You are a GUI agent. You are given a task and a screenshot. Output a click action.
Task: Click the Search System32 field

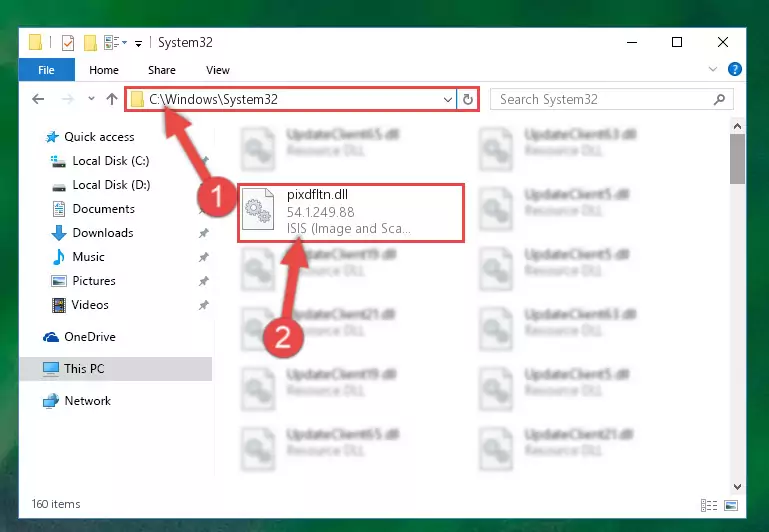[612, 100]
